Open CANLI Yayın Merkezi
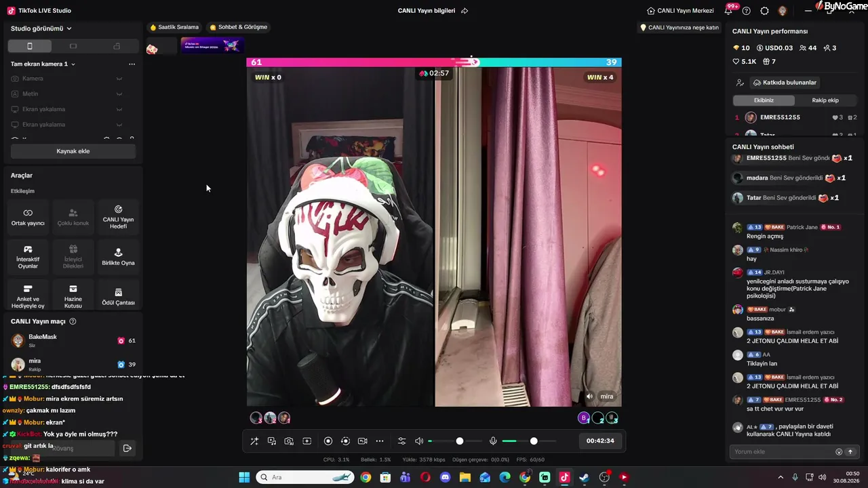The image size is (868, 488). coord(680,11)
